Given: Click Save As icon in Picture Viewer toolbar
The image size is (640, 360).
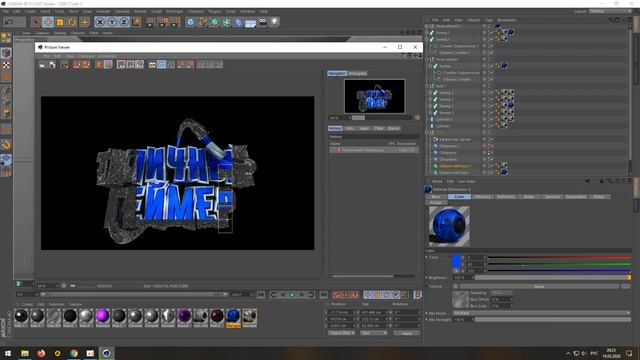Looking at the screenshot, I should 52,64.
